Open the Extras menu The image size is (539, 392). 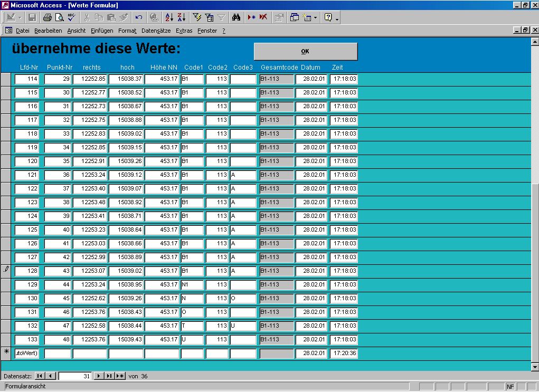click(x=184, y=31)
